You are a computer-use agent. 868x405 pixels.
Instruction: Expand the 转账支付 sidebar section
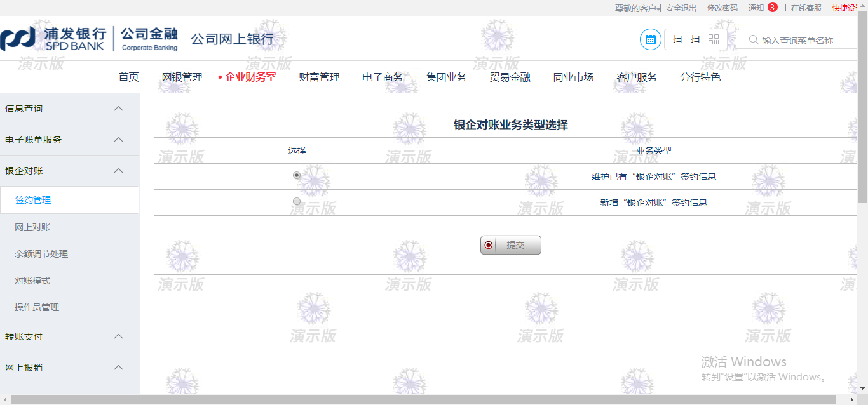(x=118, y=336)
